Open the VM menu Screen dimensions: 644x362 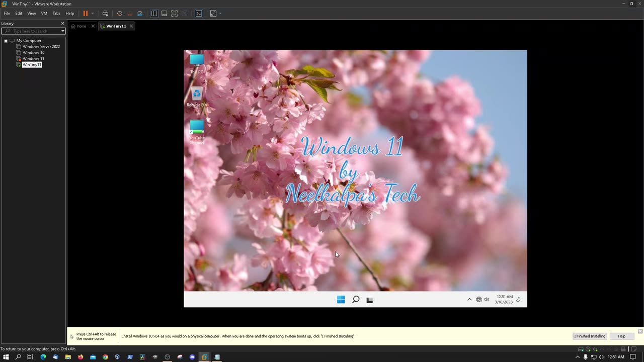(x=44, y=14)
